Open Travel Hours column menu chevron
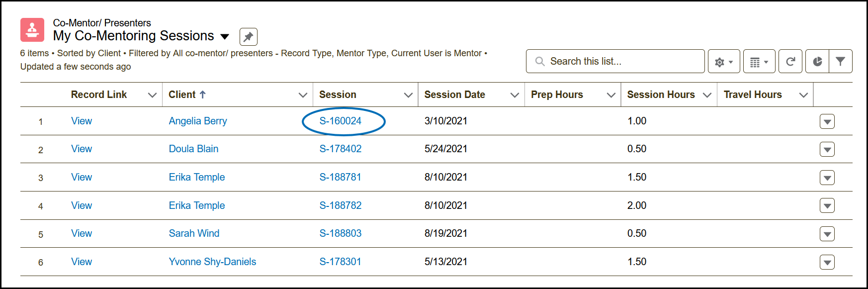This screenshot has width=868, height=289. tap(803, 95)
